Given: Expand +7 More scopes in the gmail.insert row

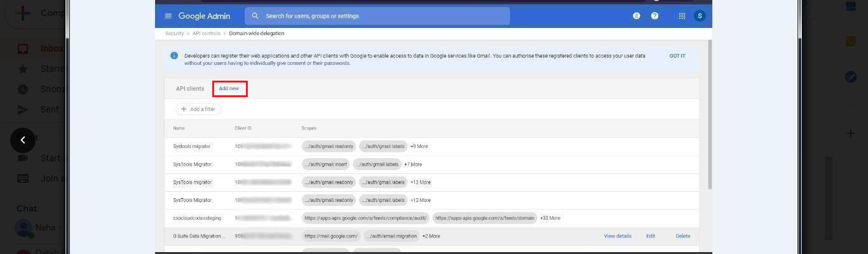Looking at the screenshot, I should (413, 164).
